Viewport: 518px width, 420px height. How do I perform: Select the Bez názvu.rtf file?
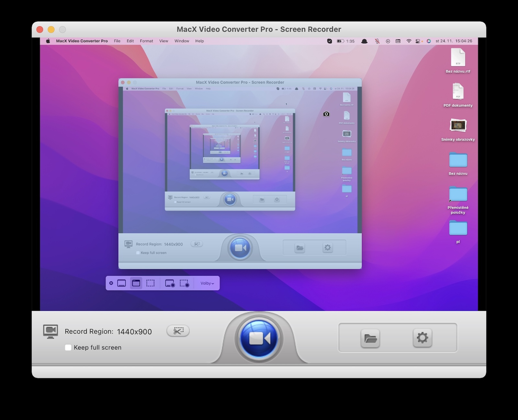pyautogui.click(x=458, y=58)
